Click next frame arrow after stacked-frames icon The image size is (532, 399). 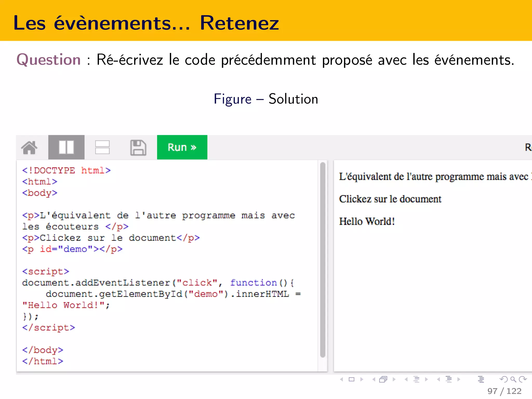pyautogui.click(x=394, y=380)
